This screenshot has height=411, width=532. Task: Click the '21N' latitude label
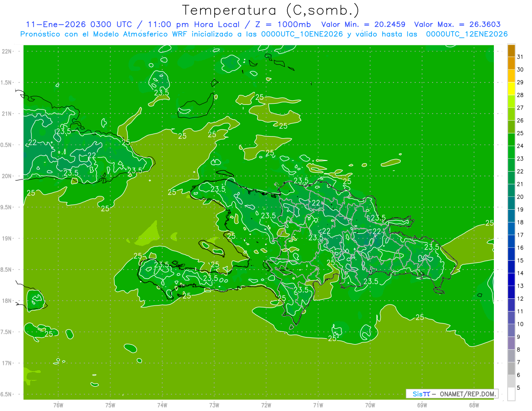point(7,114)
